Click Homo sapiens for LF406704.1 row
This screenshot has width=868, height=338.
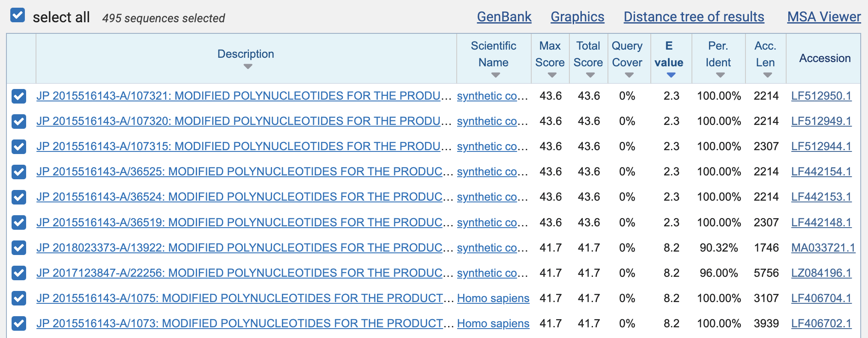tap(493, 298)
